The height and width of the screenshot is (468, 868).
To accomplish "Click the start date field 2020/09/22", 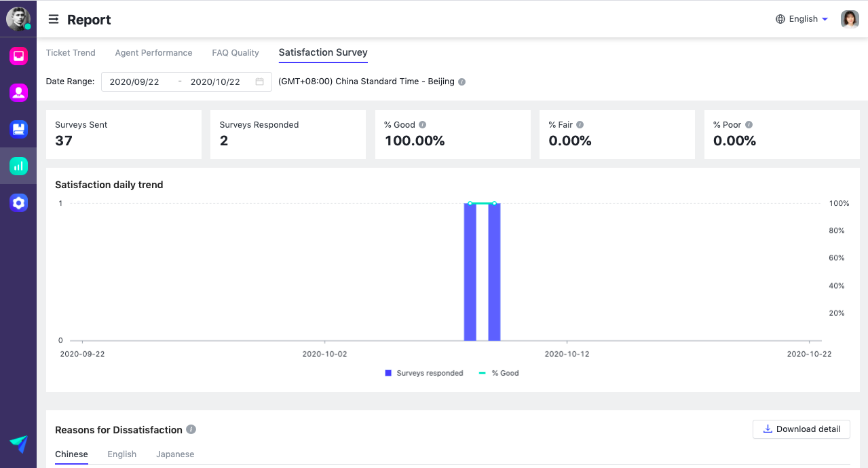I will (x=134, y=82).
